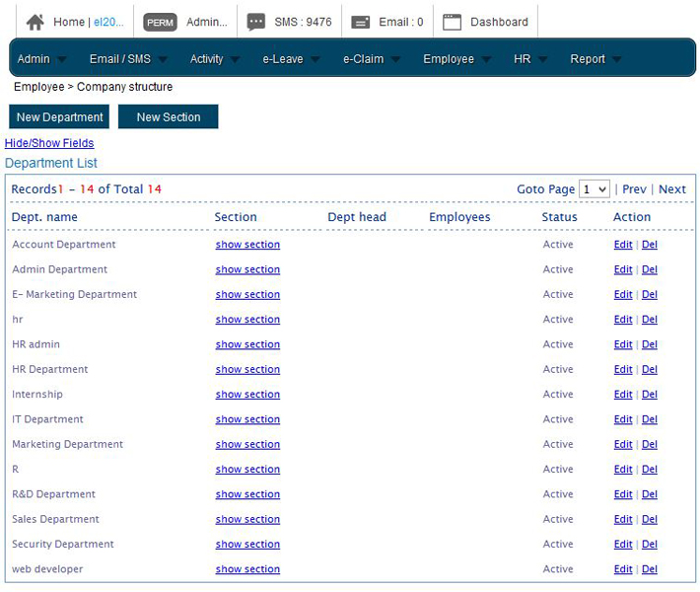This screenshot has height=592, width=700.
Task: Open the Email / SMS menu
Action: point(120,59)
